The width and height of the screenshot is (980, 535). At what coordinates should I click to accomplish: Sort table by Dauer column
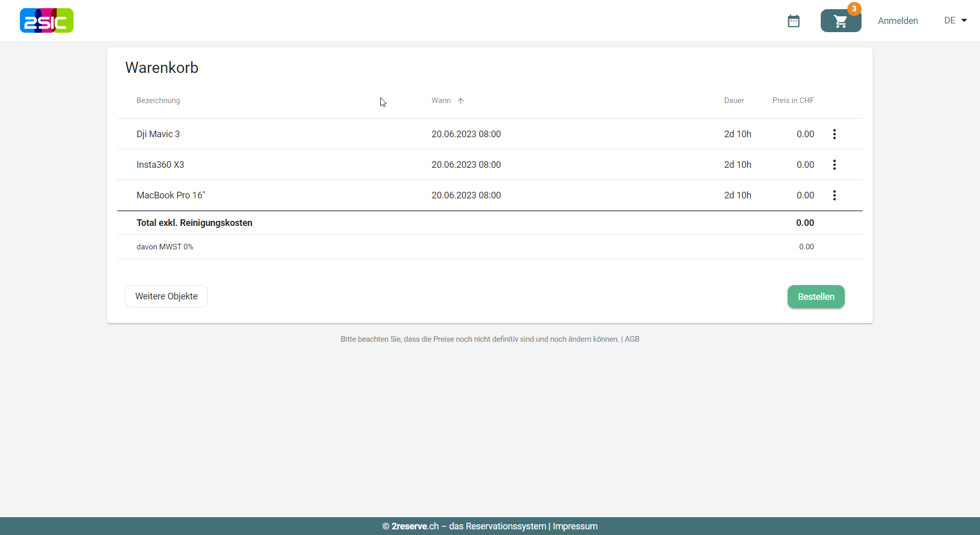(x=733, y=100)
